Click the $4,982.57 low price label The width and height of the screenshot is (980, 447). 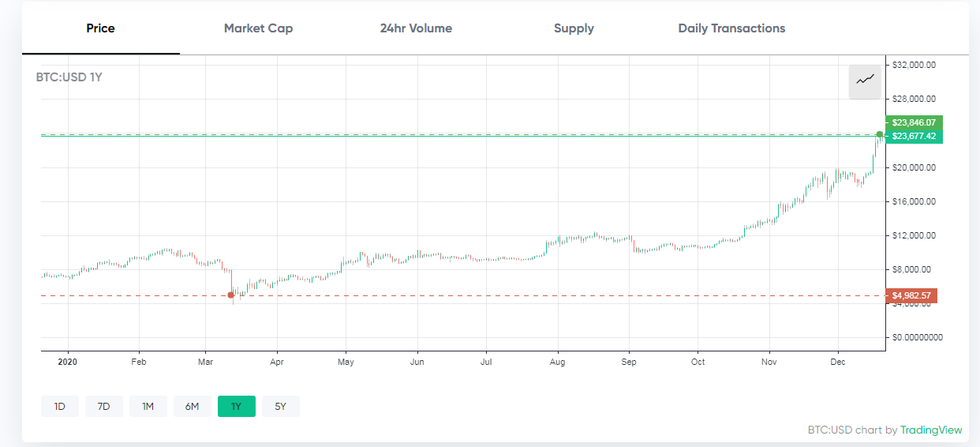pos(911,296)
